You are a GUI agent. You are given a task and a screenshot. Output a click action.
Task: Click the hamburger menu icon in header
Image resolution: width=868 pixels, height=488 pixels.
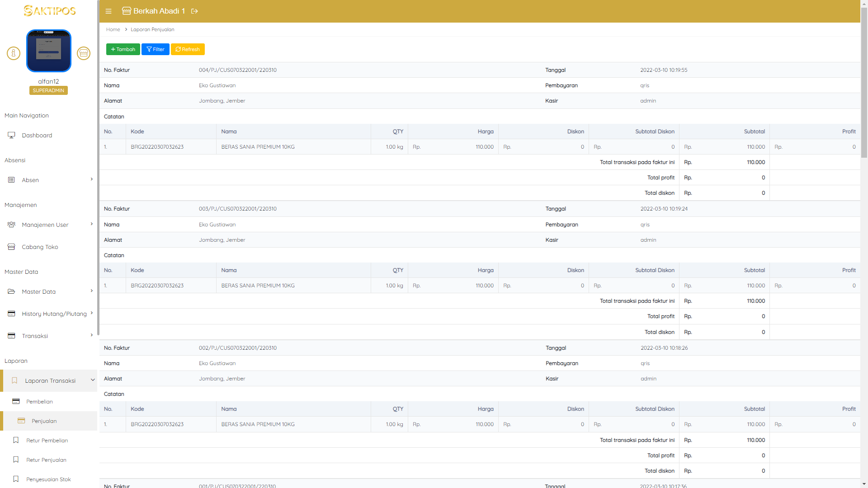click(x=108, y=11)
